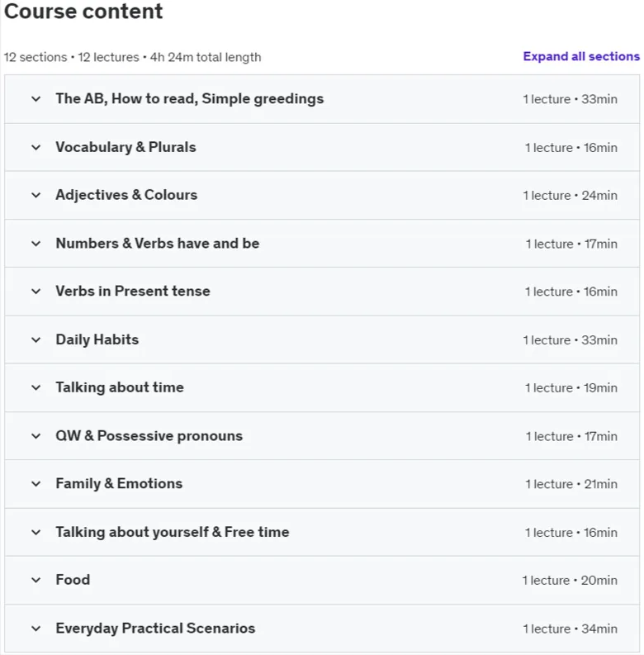Toggle chevron for Numbers & Verbs have and be
This screenshot has height=655, width=644.
[x=36, y=244]
